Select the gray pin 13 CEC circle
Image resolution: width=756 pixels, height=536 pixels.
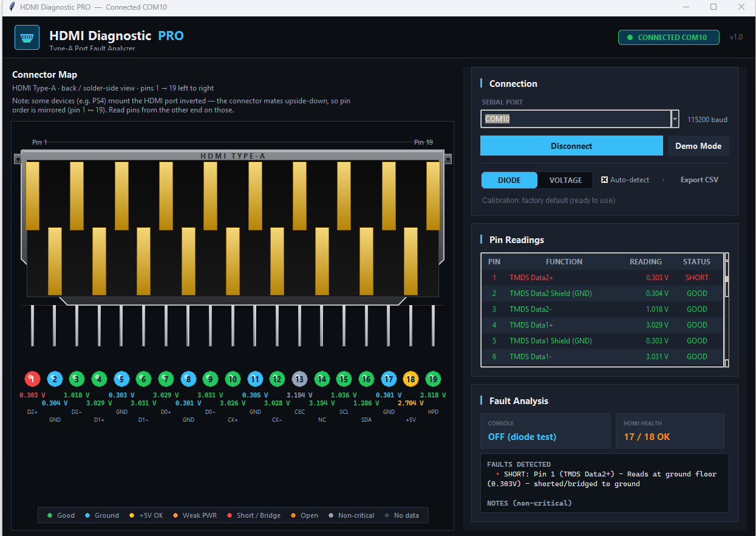pos(299,379)
